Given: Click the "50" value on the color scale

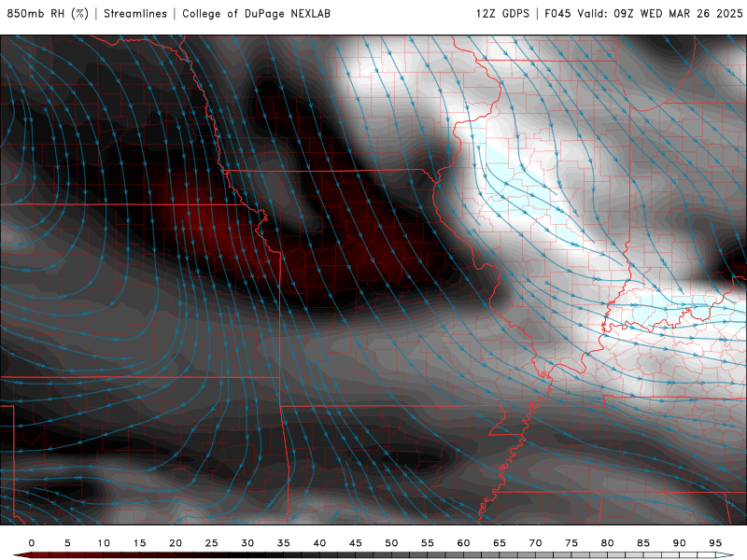Looking at the screenshot, I should pyautogui.click(x=391, y=543).
